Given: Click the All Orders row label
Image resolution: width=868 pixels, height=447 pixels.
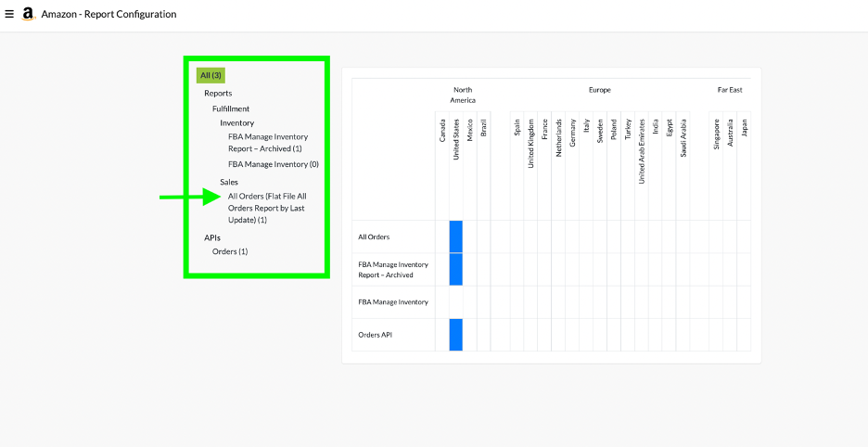Looking at the screenshot, I should [x=375, y=236].
